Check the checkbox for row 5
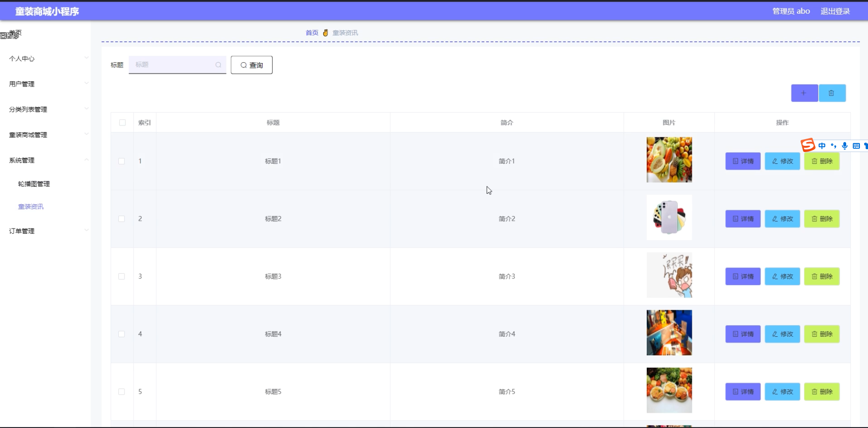 coord(122,391)
